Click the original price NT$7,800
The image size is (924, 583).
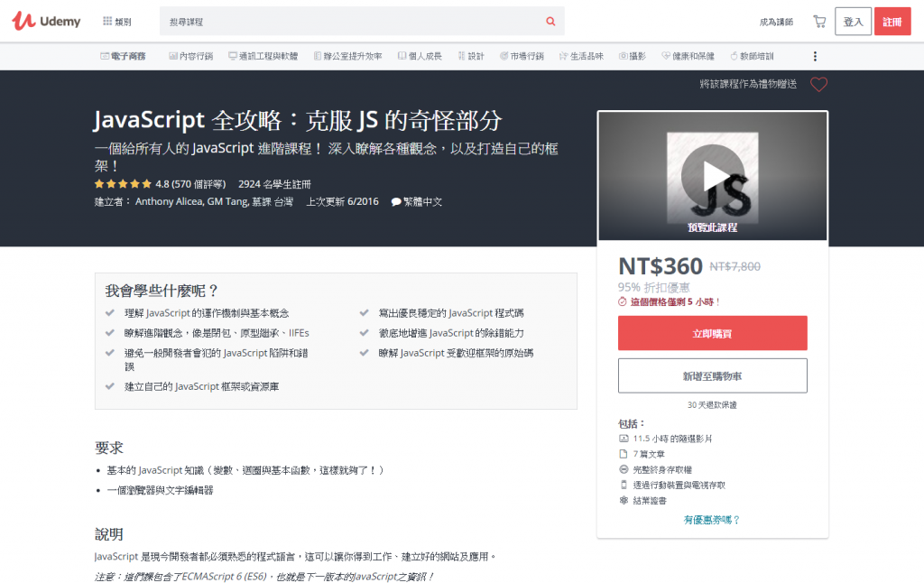click(x=735, y=266)
